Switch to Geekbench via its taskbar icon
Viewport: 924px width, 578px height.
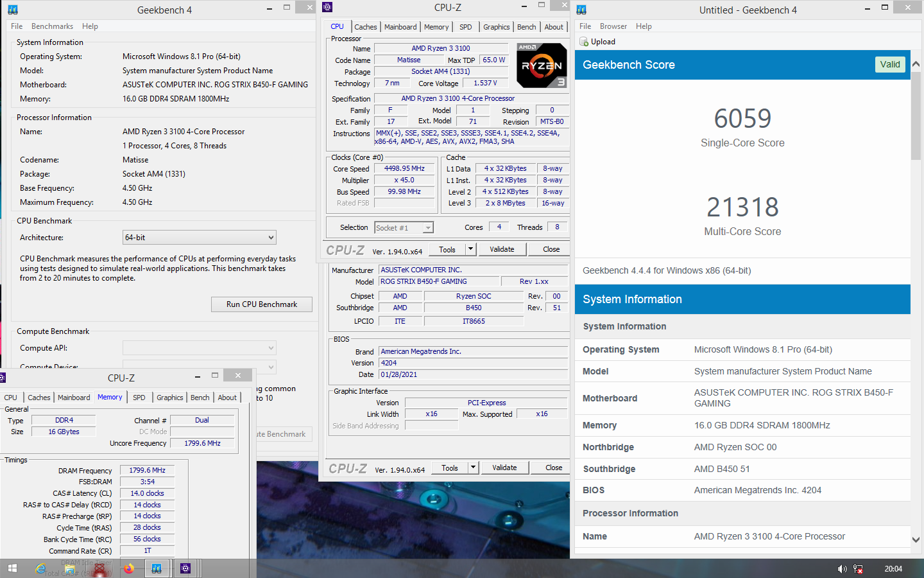tap(157, 568)
